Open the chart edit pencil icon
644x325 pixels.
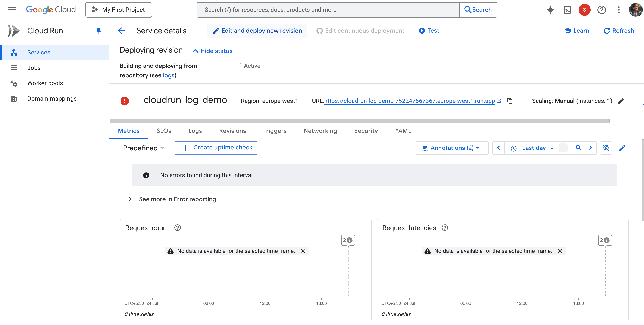(x=622, y=148)
